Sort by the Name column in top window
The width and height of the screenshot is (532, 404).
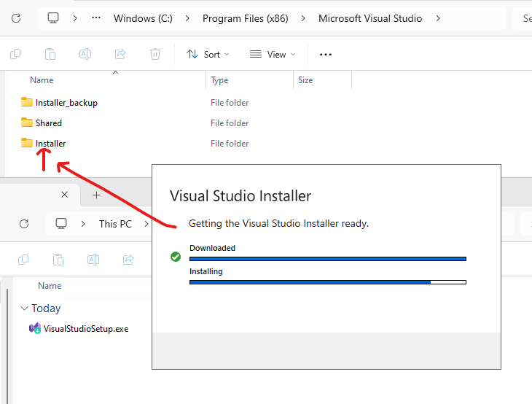click(x=42, y=80)
